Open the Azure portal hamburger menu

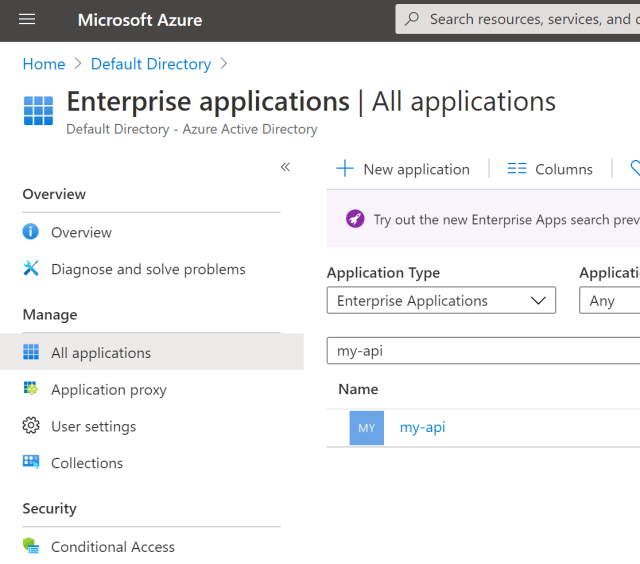coord(27,20)
